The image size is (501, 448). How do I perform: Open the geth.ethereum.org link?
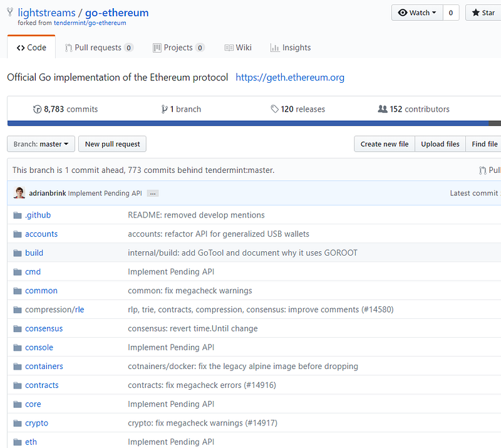290,78
